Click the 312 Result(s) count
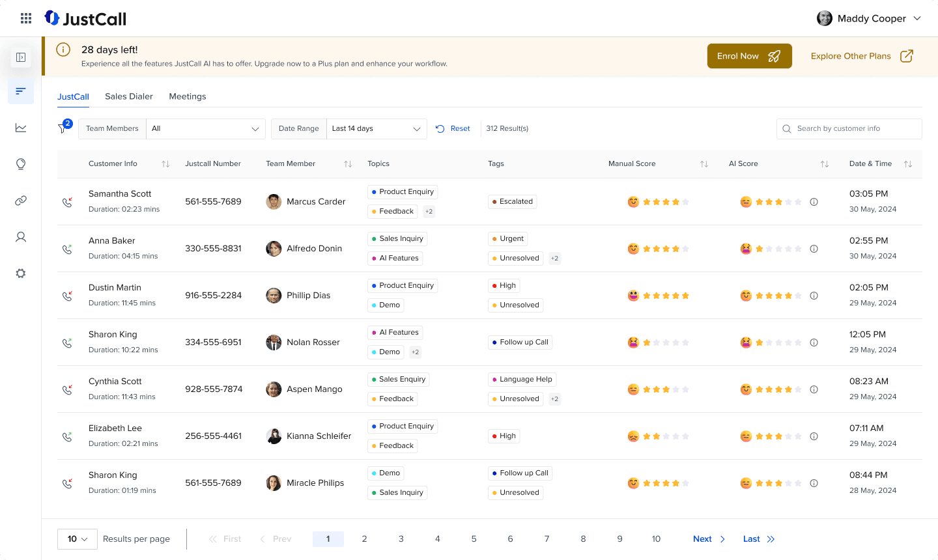 [x=507, y=129]
